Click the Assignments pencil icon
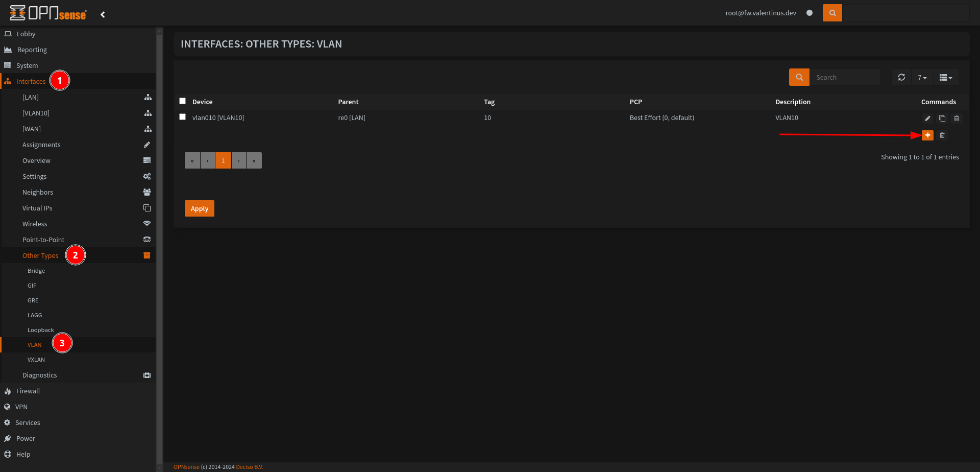The image size is (980, 472). pyautogui.click(x=147, y=145)
